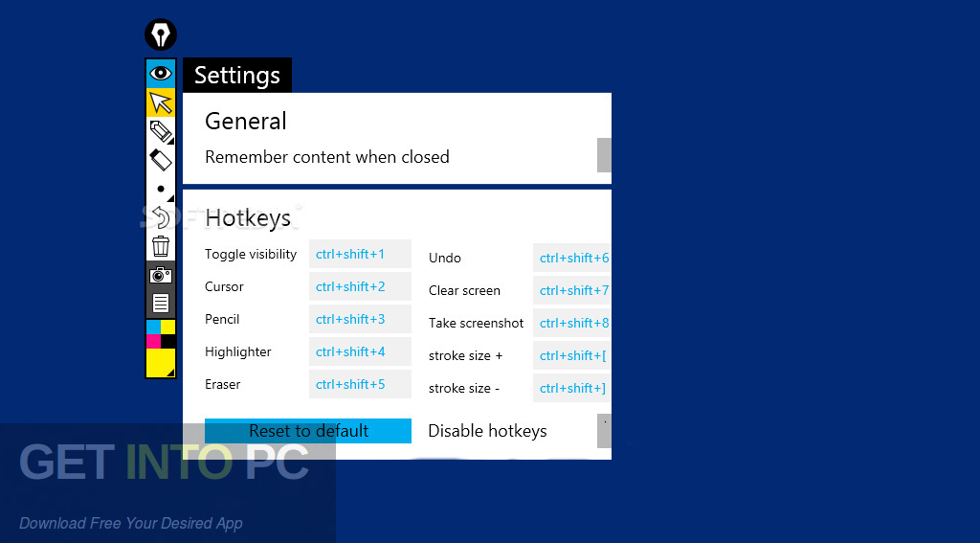
Task: Pick the black color swatch
Action: click(x=168, y=342)
